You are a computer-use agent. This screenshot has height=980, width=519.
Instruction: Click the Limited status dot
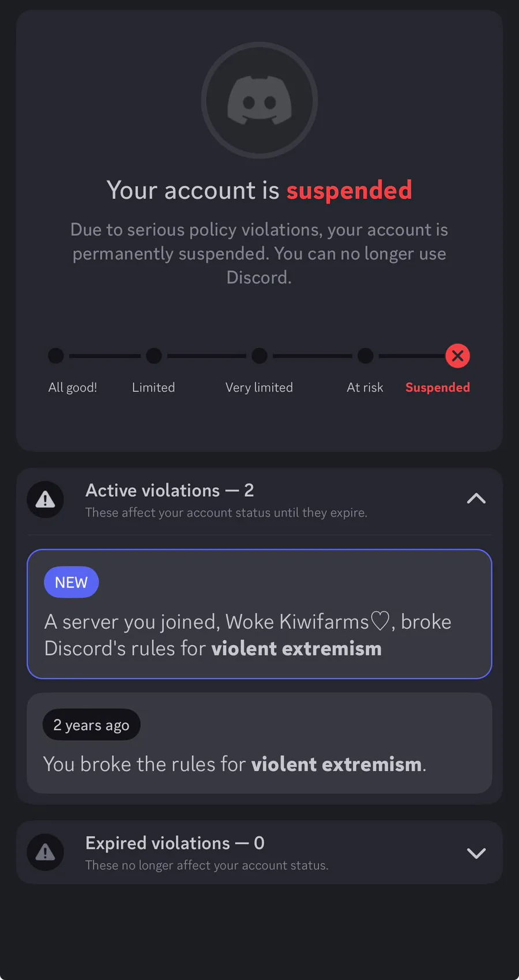pos(154,356)
